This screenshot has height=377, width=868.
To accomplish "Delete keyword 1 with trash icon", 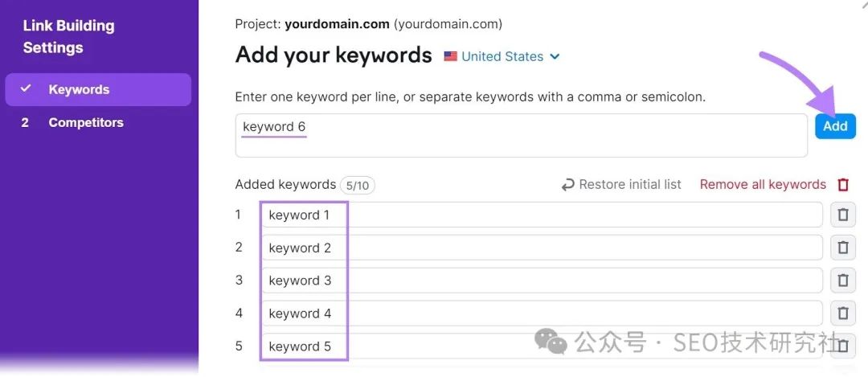I will (842, 215).
